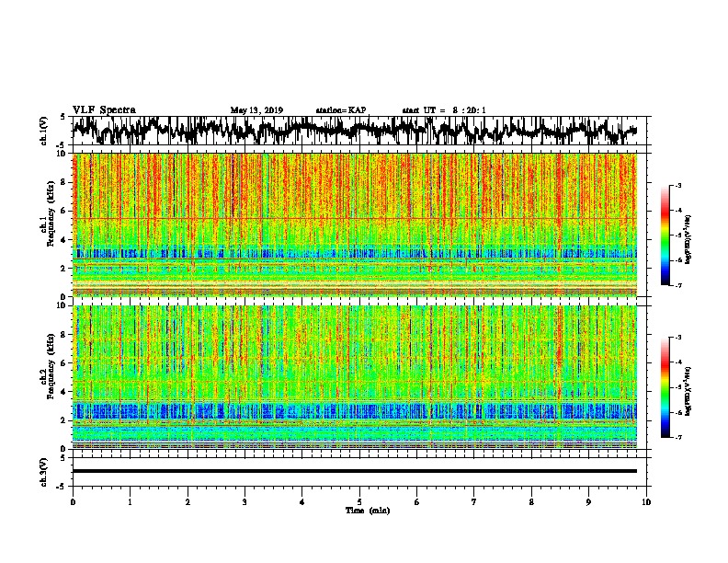Click tick label "9" on the Time axis
This screenshot has width=728, height=563.
click(x=588, y=502)
